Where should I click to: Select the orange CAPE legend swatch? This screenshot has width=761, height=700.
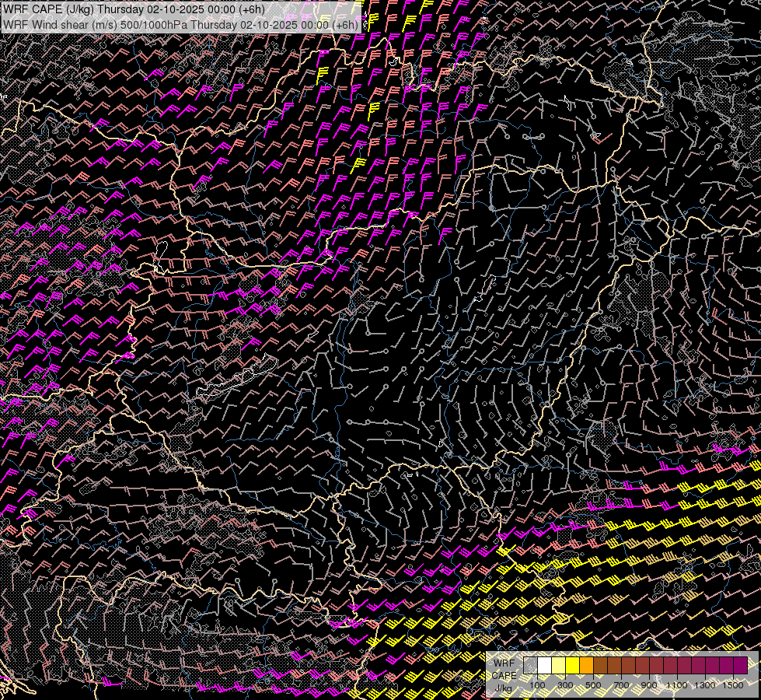point(586,666)
